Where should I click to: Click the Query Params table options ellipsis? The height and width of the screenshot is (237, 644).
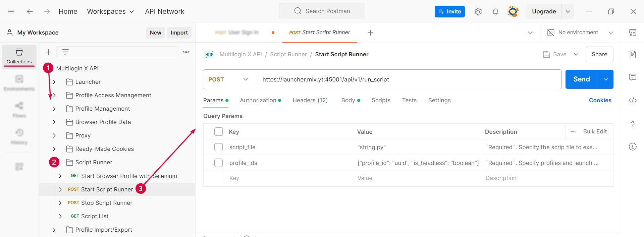574,132
